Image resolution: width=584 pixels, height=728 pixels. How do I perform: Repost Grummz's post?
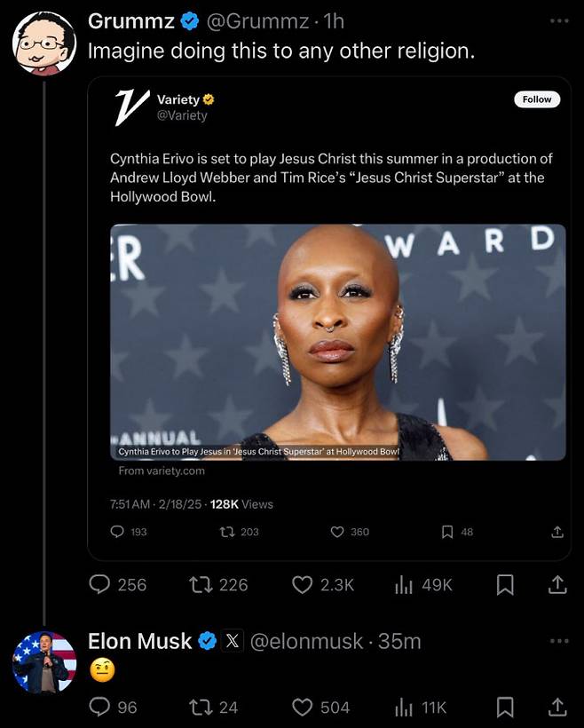(203, 585)
